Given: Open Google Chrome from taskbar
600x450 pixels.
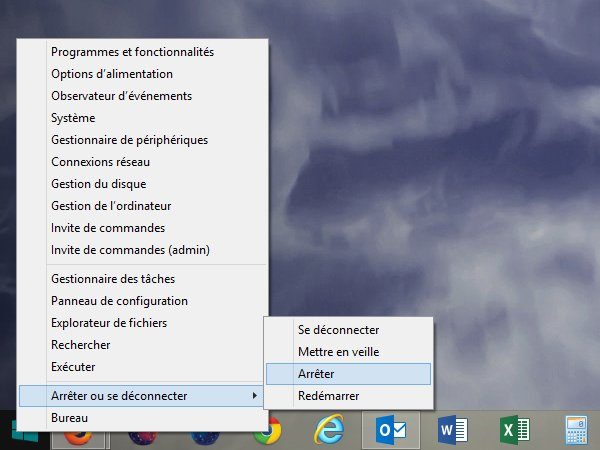Looking at the screenshot, I should (x=268, y=431).
